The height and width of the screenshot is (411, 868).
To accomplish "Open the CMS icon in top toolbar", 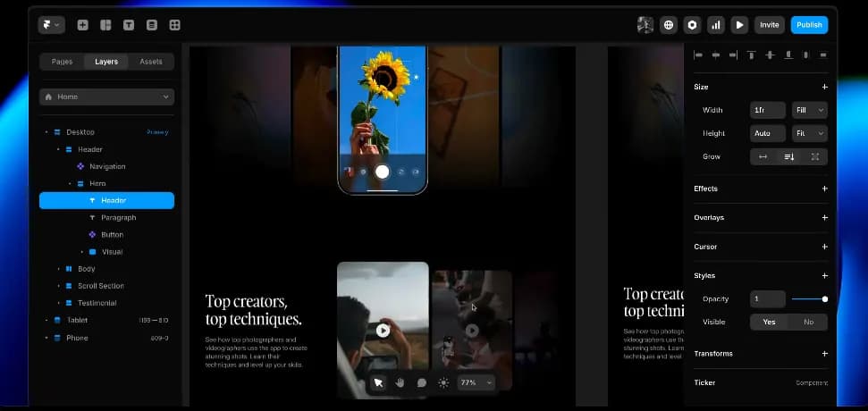I will click(152, 25).
